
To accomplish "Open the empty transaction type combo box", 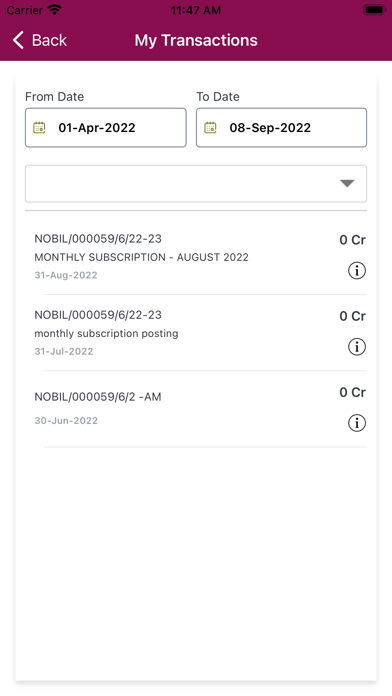I will [196, 183].
